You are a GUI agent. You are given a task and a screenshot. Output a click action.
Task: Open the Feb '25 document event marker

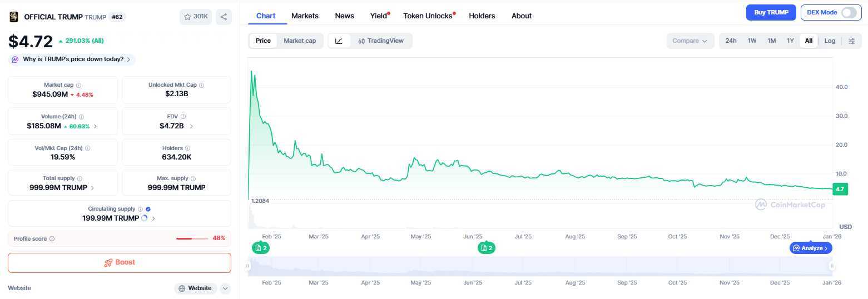click(x=260, y=248)
